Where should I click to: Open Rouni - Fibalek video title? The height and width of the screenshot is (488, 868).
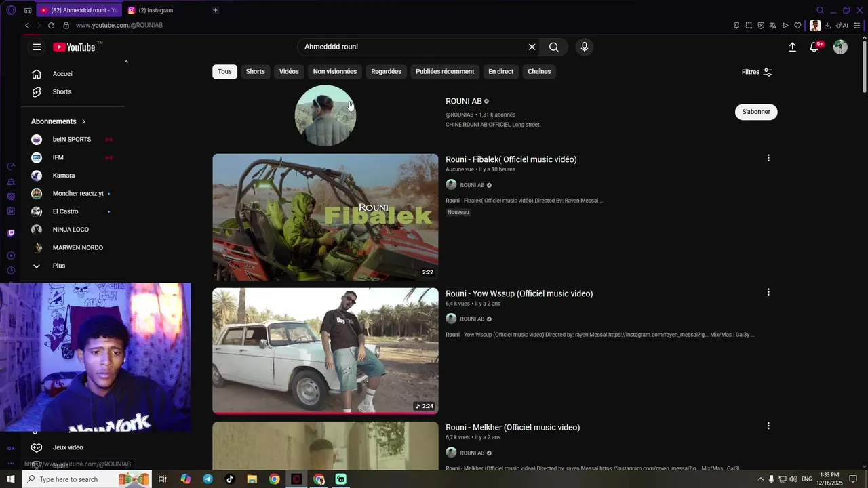(511, 159)
